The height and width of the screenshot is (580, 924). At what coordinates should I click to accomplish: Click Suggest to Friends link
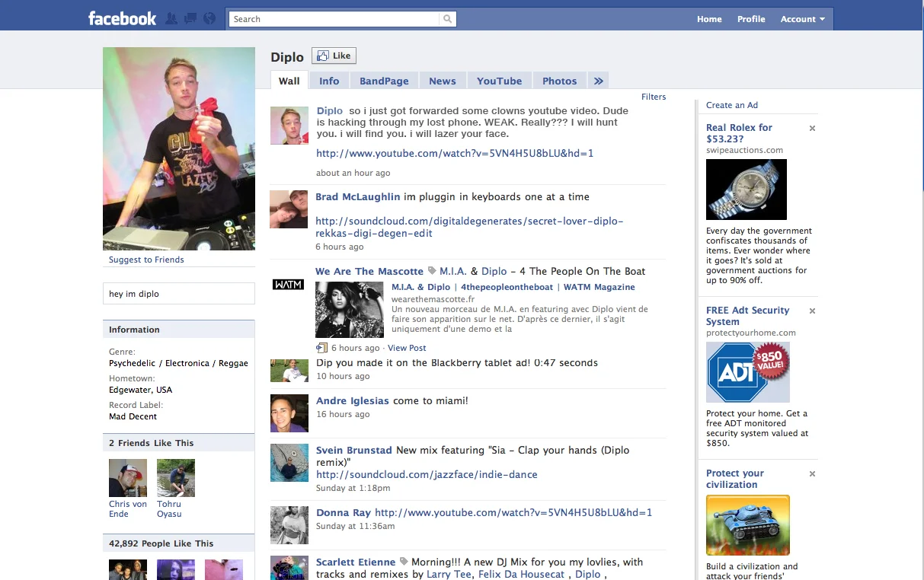pos(146,260)
